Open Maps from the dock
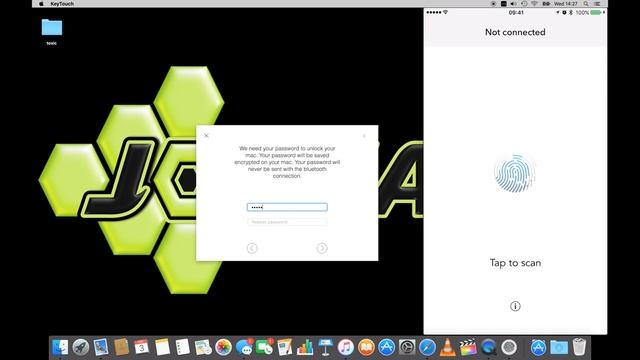640x360 pixels. 203,347
